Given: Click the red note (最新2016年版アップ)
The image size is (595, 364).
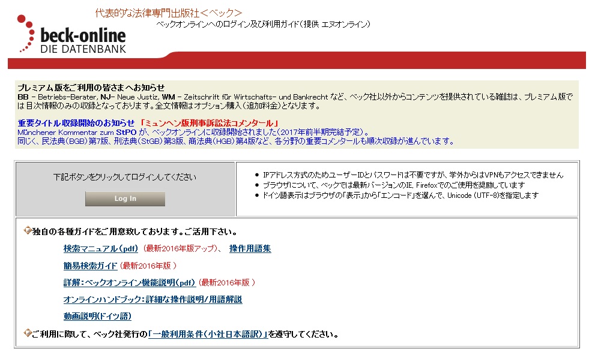Looking at the screenshot, I should pyautogui.click(x=180, y=249).
